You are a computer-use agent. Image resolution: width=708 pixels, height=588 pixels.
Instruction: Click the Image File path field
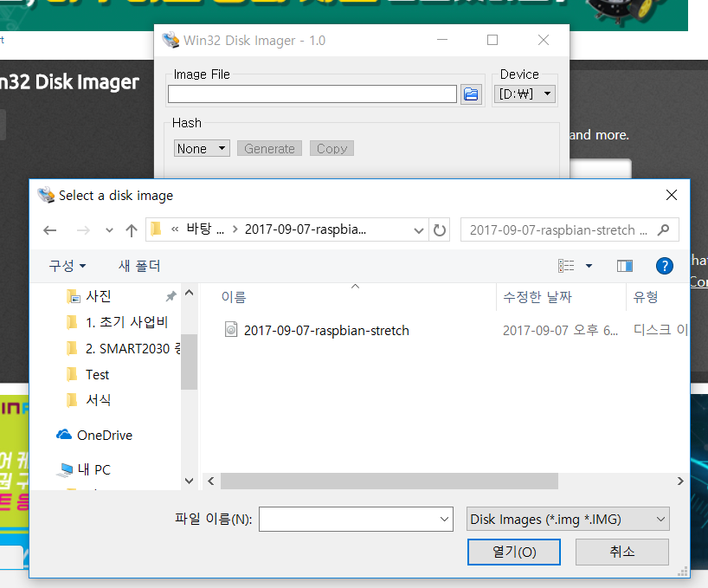click(312, 94)
